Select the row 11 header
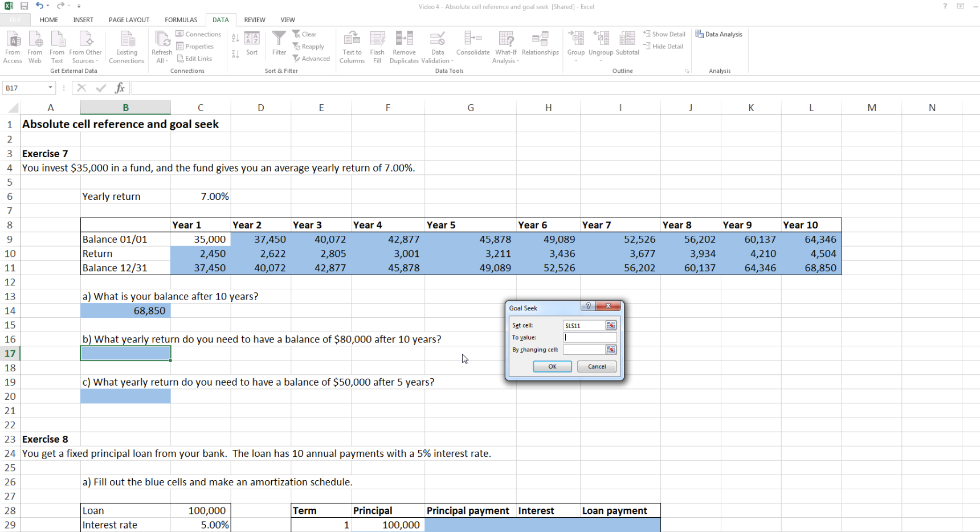The width and height of the screenshot is (980, 532). [10, 268]
